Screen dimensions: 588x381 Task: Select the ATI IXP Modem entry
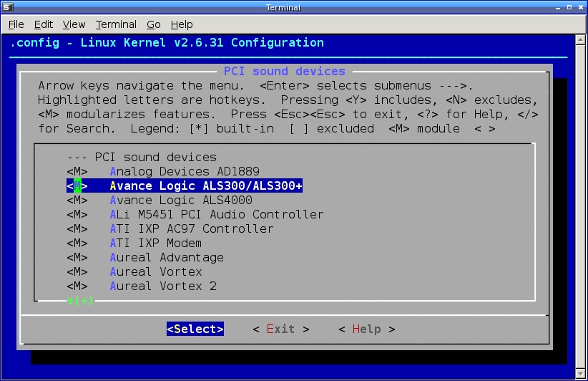coord(156,243)
